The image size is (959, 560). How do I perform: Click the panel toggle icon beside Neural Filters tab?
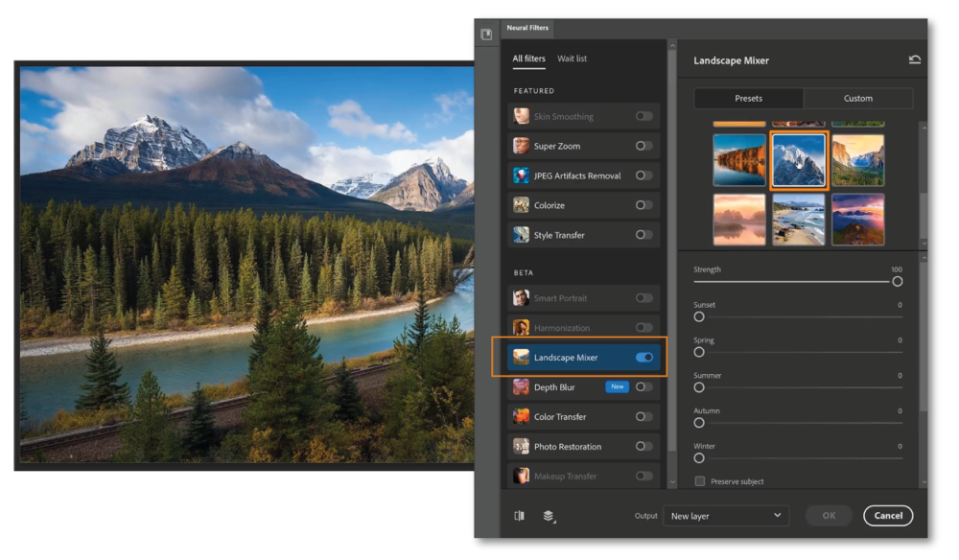point(486,35)
